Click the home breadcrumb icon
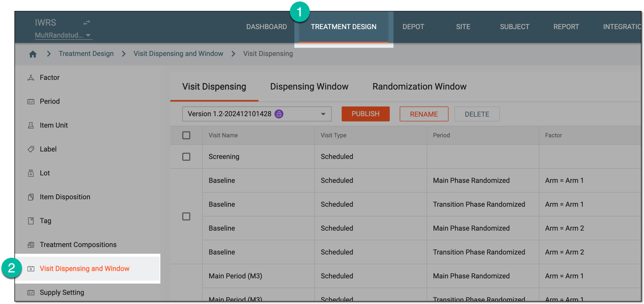This screenshot has width=644, height=304. pyautogui.click(x=33, y=54)
